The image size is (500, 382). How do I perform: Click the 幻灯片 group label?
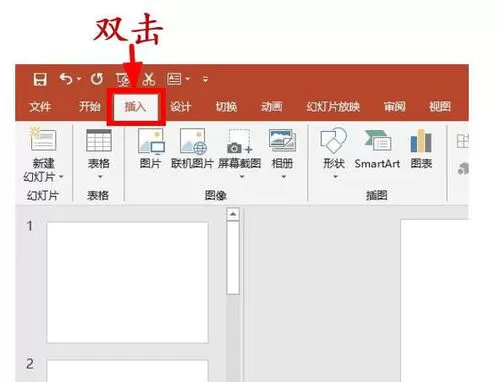tap(43, 195)
